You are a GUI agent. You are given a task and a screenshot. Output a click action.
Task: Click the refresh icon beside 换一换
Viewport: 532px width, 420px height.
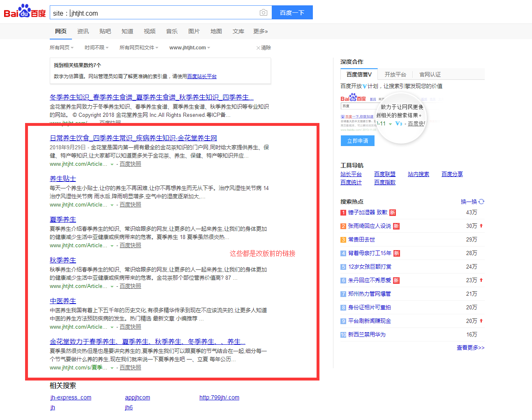[x=481, y=202]
